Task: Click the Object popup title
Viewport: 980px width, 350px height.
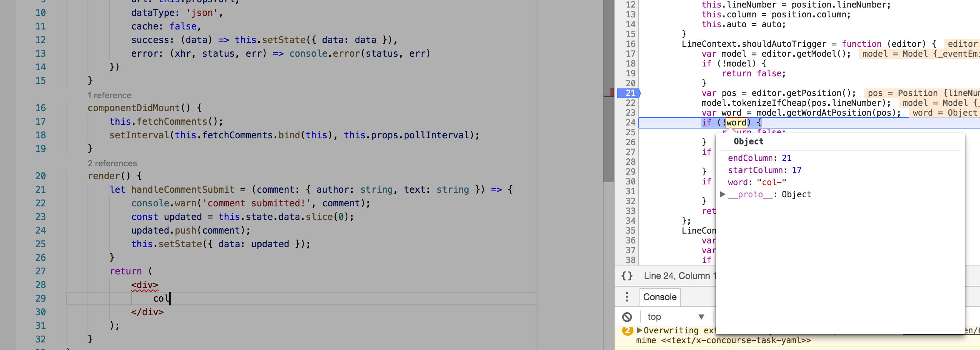Action: pyautogui.click(x=748, y=141)
